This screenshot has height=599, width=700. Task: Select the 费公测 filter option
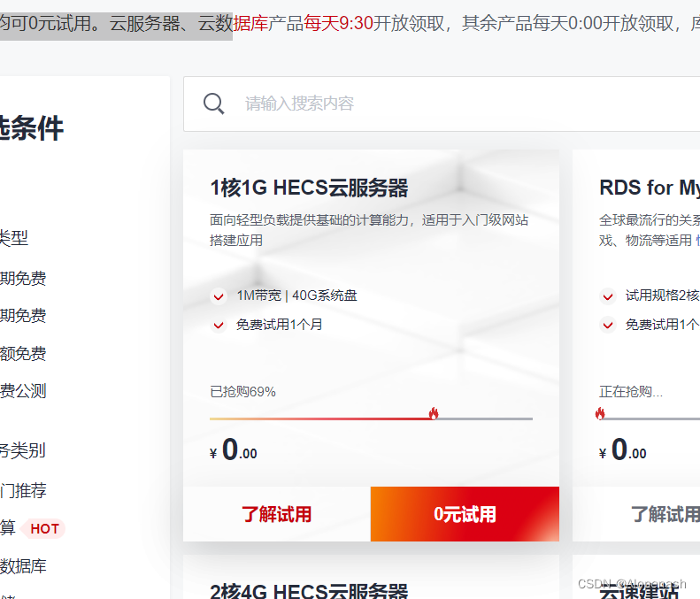(x=23, y=391)
